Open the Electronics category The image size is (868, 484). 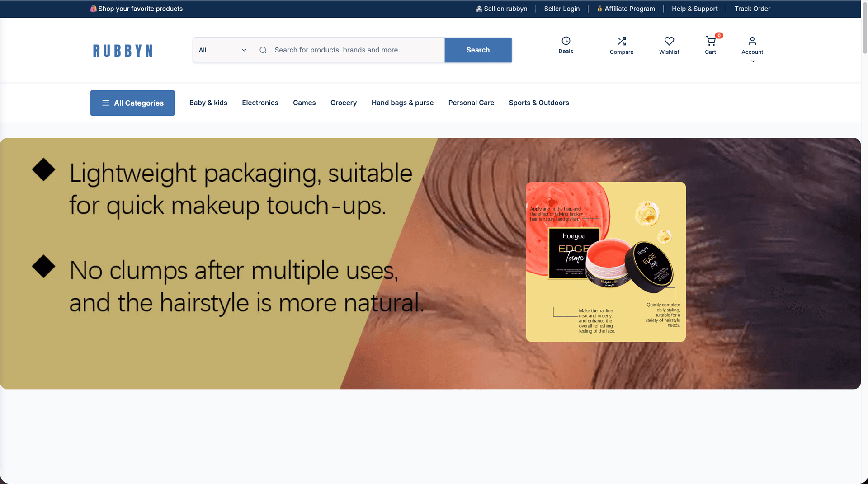(x=260, y=103)
